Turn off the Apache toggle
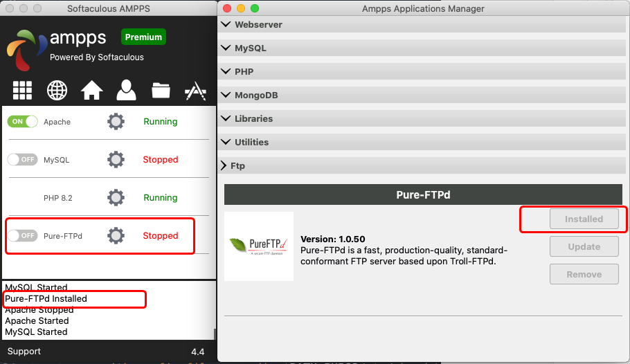 coord(22,121)
